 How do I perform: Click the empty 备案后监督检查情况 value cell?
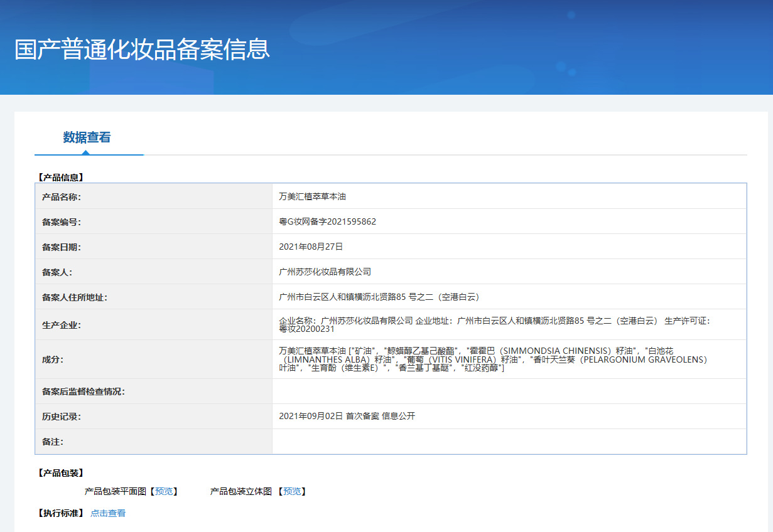click(x=509, y=391)
